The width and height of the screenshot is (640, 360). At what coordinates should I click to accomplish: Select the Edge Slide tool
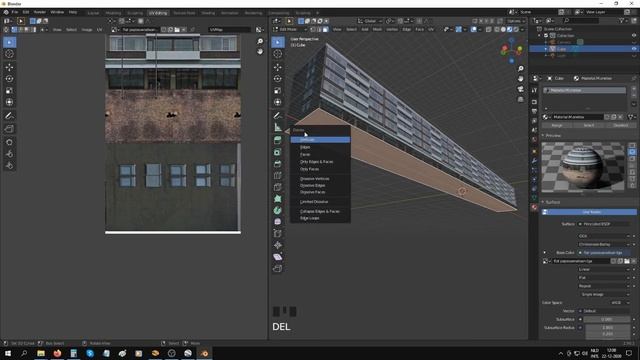coord(278,233)
